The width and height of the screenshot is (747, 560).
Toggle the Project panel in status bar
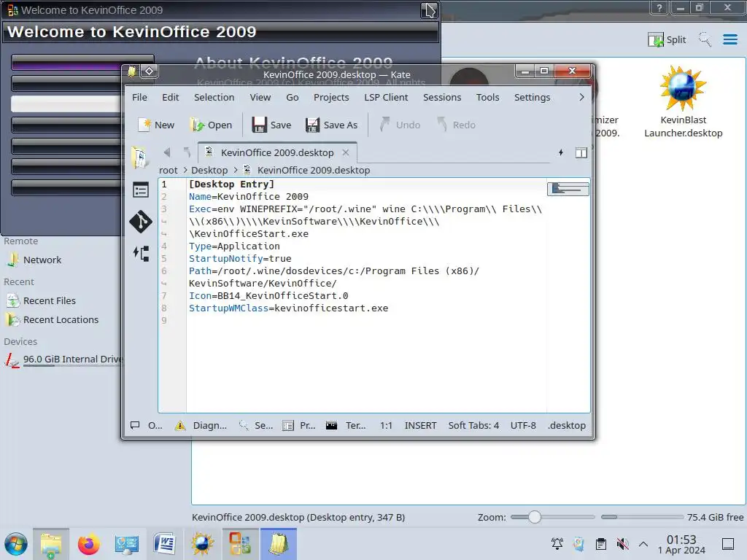(298, 425)
